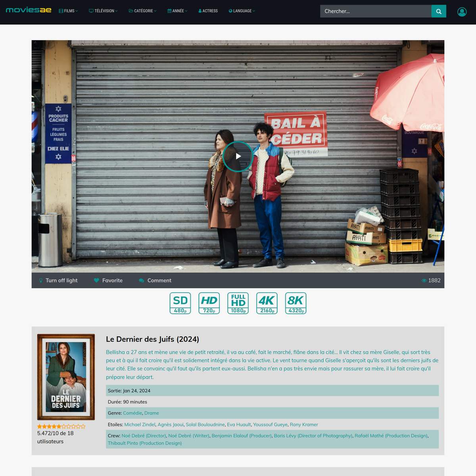Open Benjamin Elalouf (Producer) crew link
The height and width of the screenshot is (476, 476).
(242, 436)
